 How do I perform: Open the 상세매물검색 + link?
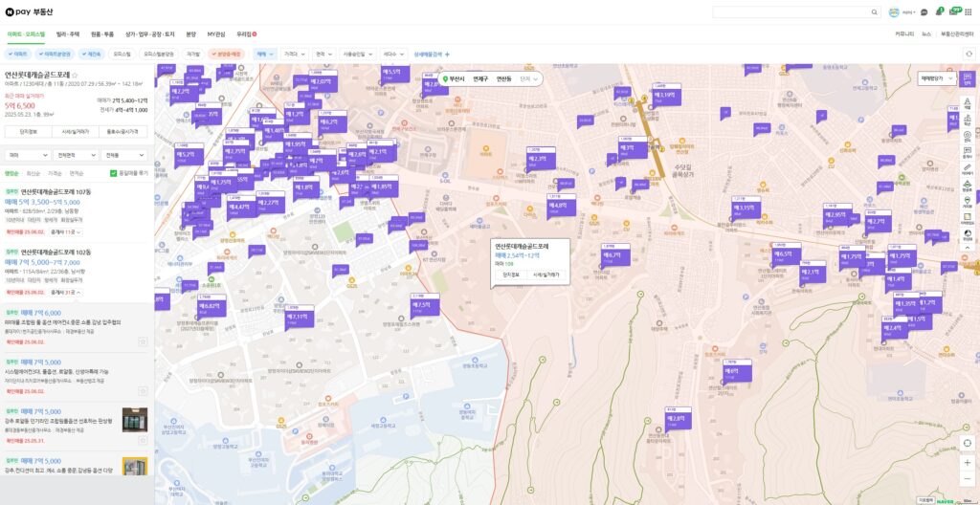point(432,55)
